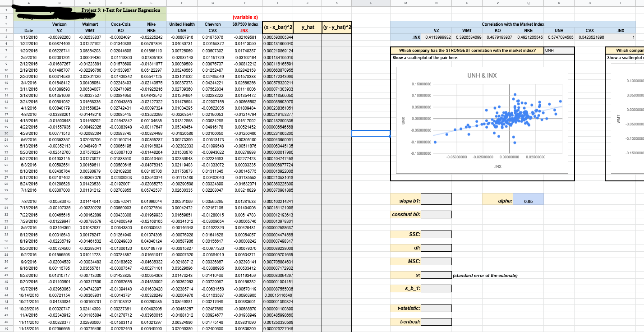The width and height of the screenshot is (644, 332).
Task: Click the '(y - y_hat)^2' header cell
Action: [337, 27]
